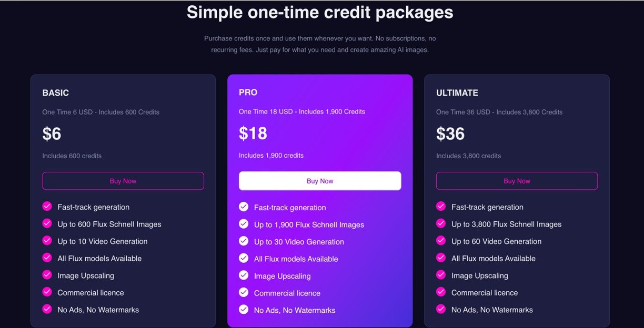This screenshot has width=644, height=328.
Task: Click checkmark beside Up to 30 Video Generation
Action: tap(244, 241)
